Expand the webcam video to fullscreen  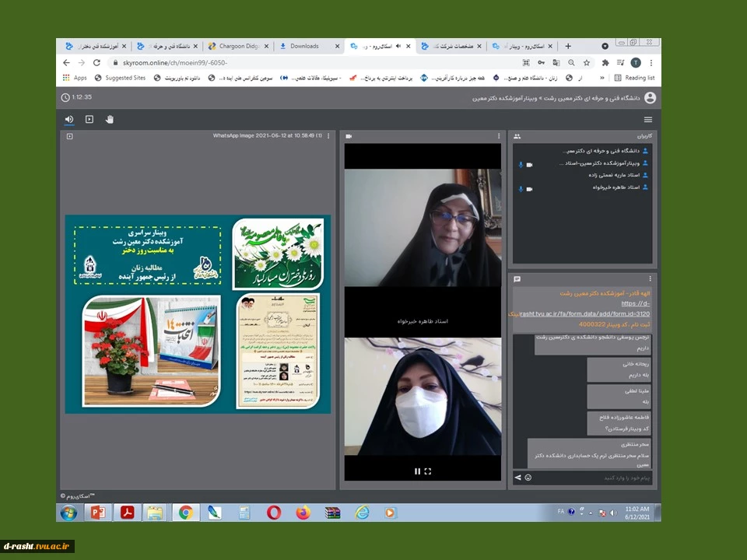428,471
